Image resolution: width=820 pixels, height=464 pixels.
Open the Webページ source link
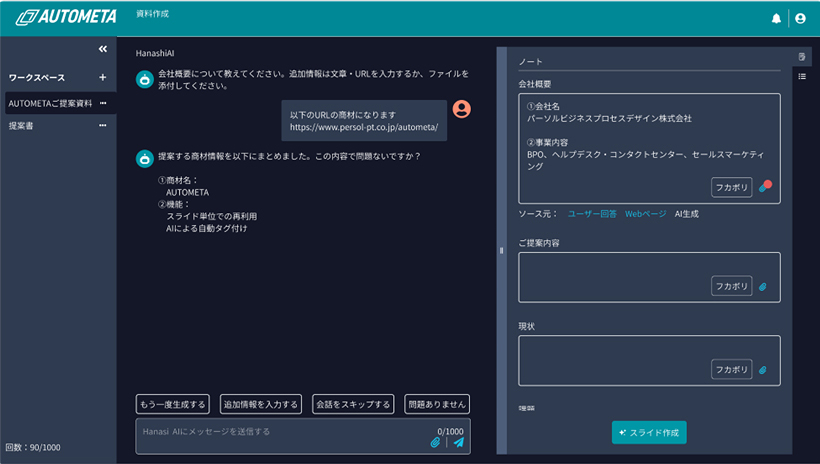point(645,214)
